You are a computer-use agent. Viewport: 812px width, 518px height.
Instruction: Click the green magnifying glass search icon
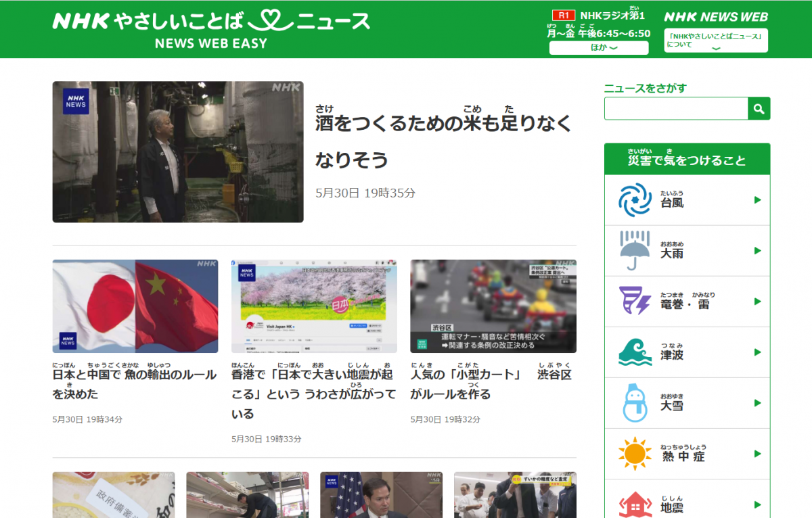[x=759, y=108]
